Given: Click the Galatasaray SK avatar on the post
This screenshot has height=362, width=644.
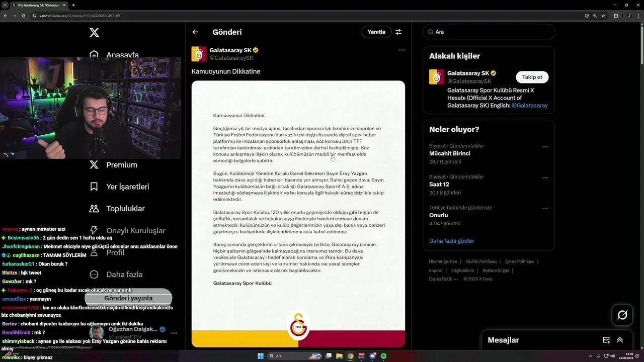Looking at the screenshot, I should point(199,54).
